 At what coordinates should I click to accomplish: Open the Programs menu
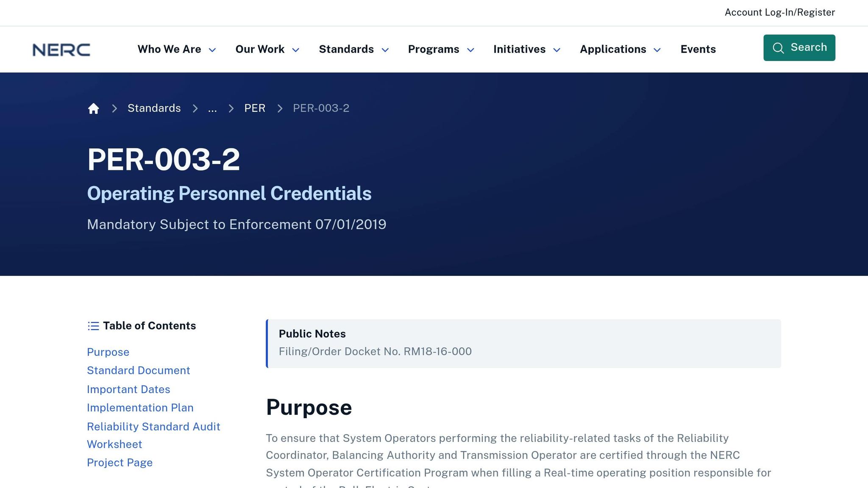[x=441, y=49]
